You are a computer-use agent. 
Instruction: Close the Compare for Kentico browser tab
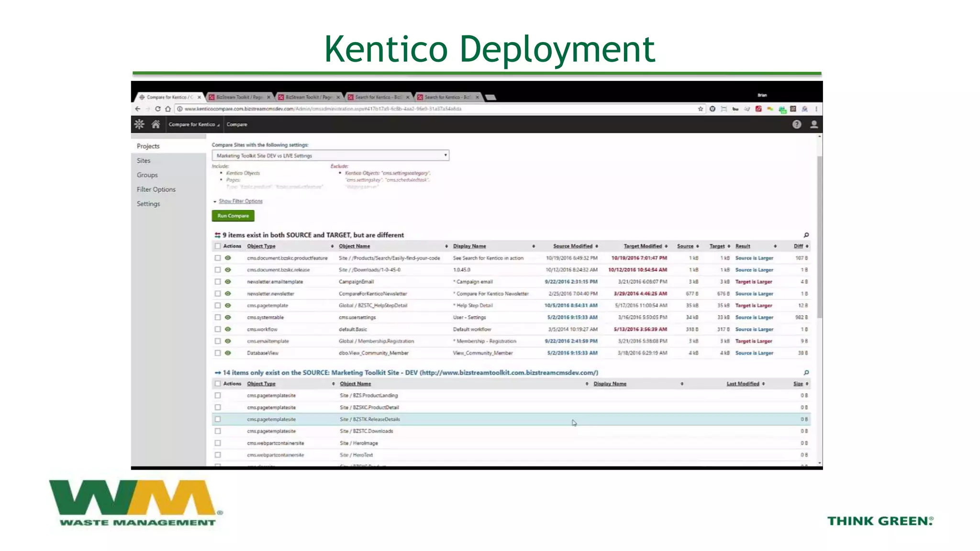coord(200,97)
